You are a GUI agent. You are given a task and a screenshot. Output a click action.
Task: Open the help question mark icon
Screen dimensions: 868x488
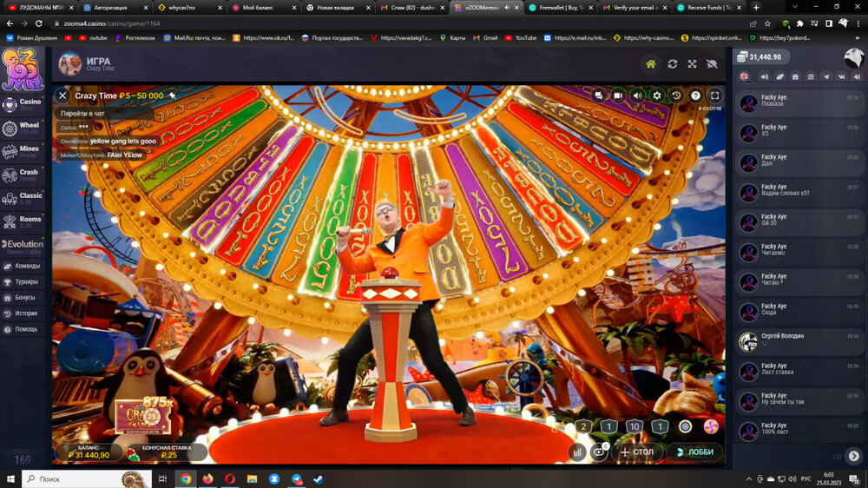(695, 96)
